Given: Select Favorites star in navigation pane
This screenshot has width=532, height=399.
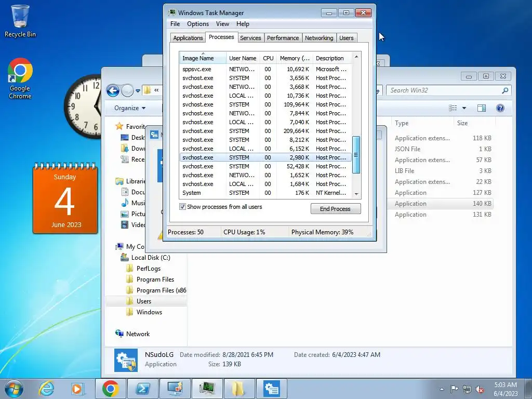Looking at the screenshot, I should point(119,126).
